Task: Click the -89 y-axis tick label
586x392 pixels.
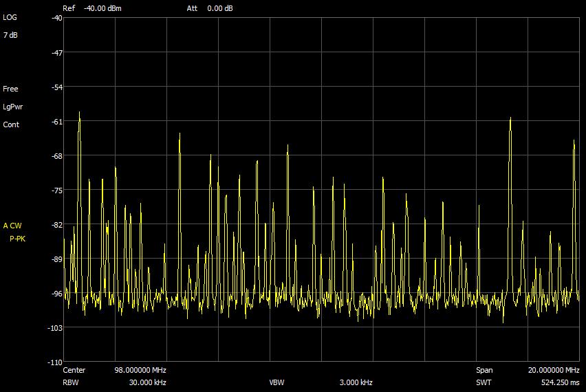Action: (57, 259)
